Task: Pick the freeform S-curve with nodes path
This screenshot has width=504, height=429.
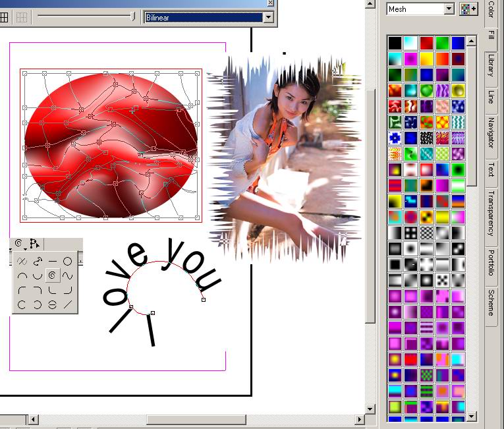Action: tap(38, 261)
